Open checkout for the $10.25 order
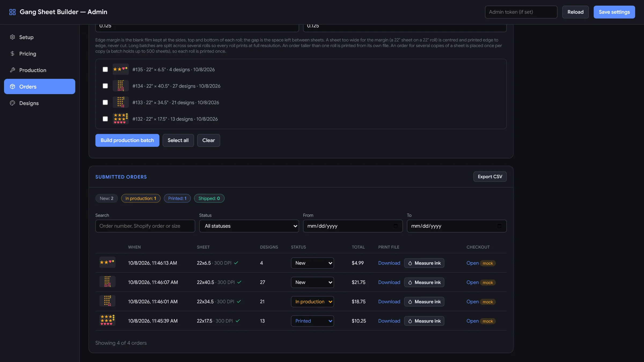 click(473, 321)
